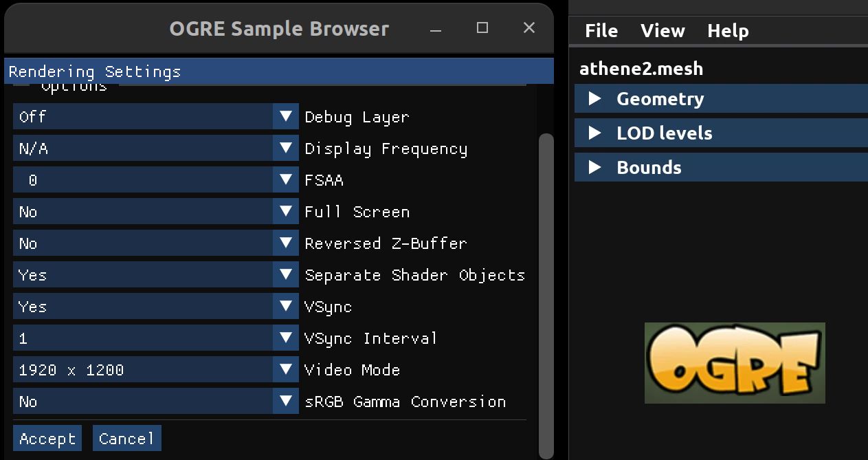Open the VSync Interval dropdown arrow
The width and height of the screenshot is (868, 460).
[286, 338]
